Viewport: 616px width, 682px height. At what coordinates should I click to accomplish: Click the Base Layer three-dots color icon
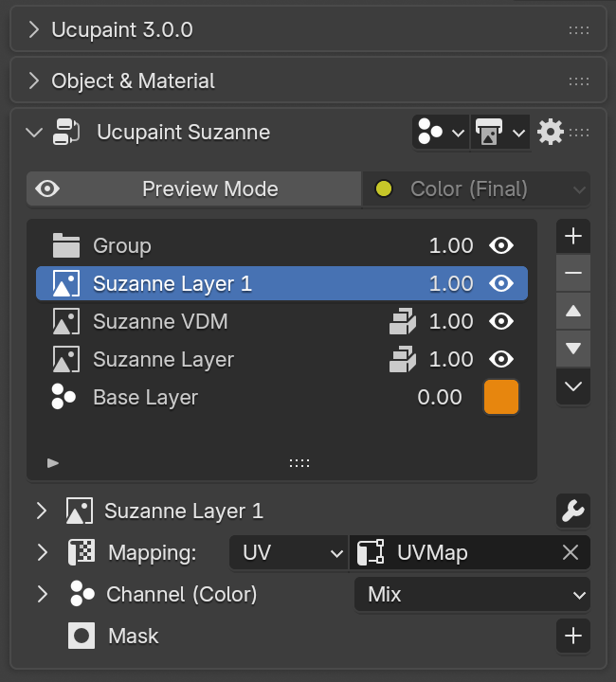pos(63,397)
